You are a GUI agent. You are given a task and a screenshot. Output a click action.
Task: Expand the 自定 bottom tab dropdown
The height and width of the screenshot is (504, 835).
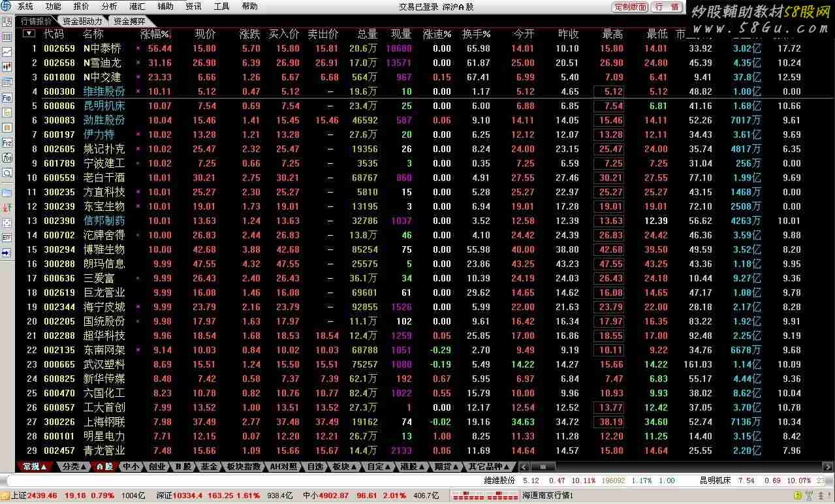pos(379,467)
